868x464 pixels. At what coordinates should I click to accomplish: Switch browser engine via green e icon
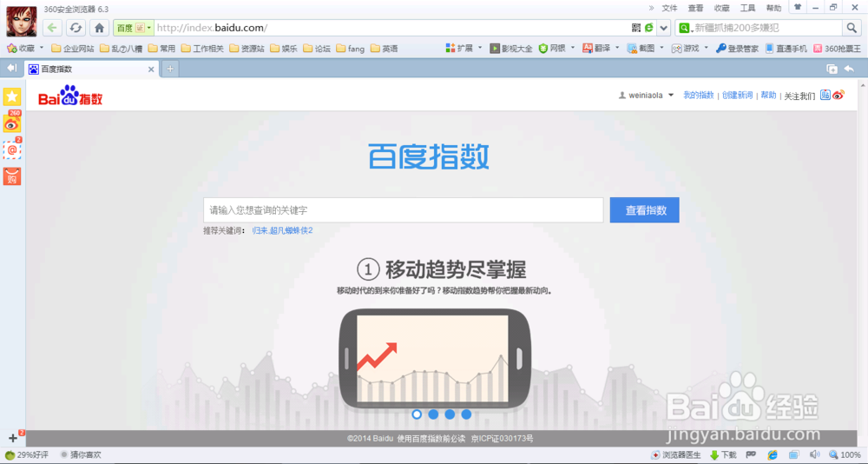(x=648, y=27)
